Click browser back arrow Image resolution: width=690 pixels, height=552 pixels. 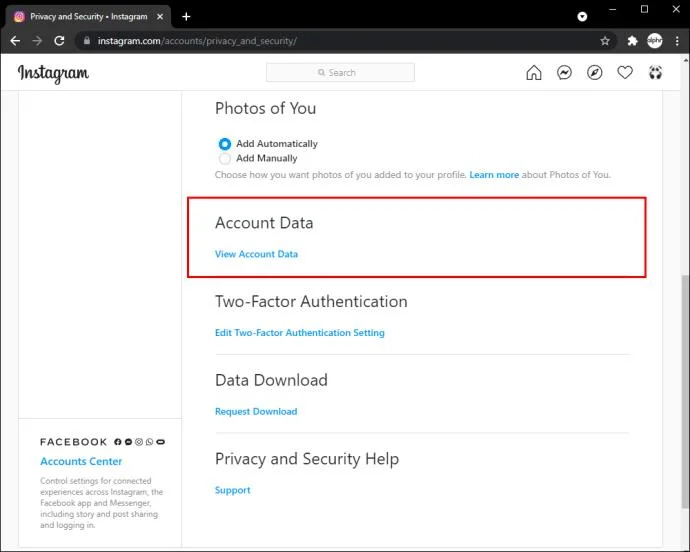pyautogui.click(x=15, y=41)
